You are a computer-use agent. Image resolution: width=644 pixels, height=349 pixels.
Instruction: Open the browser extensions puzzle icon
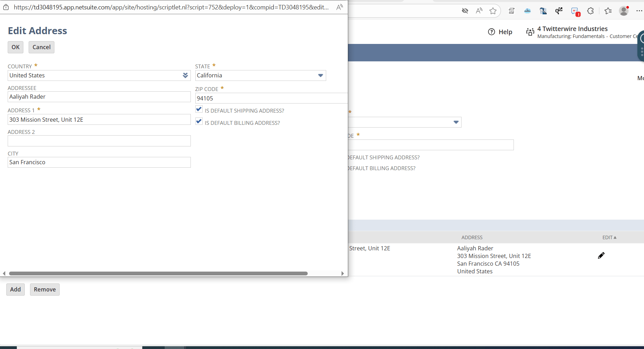tap(591, 11)
